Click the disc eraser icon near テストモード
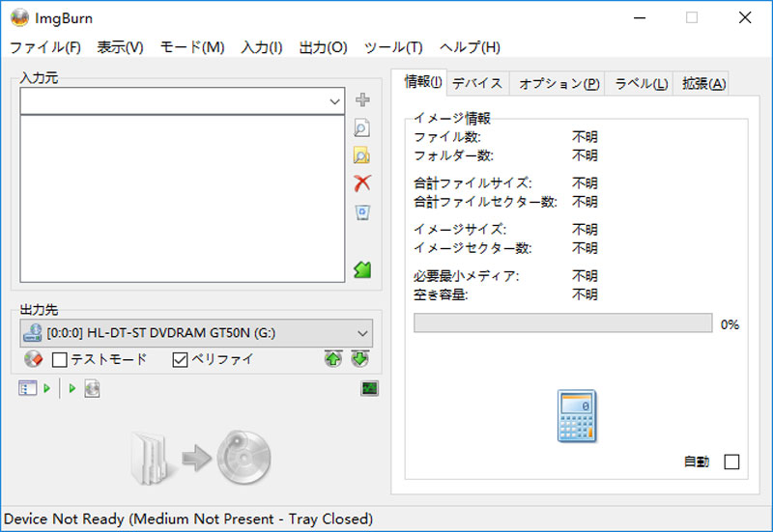Screen dimensions: 773x532 (x=34, y=359)
